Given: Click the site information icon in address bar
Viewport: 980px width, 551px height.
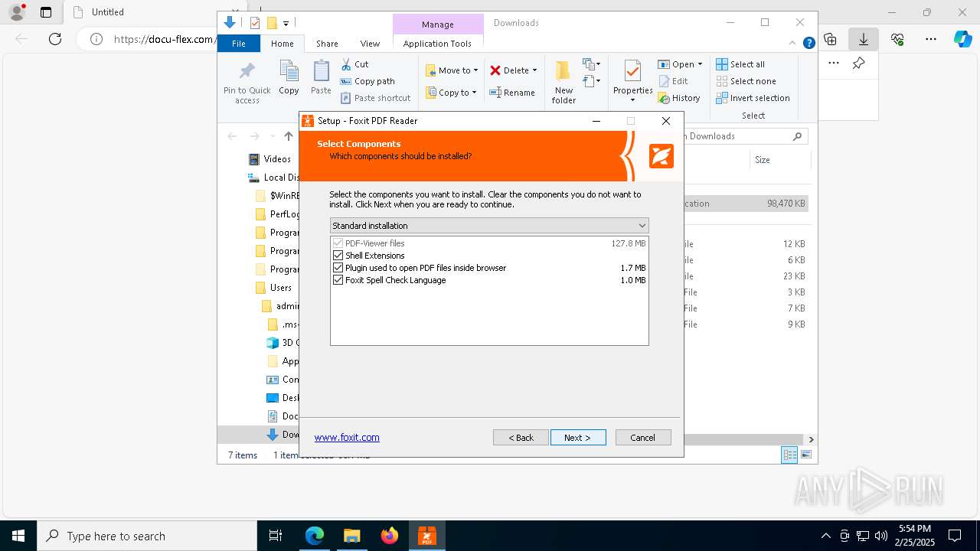Looking at the screenshot, I should [96, 39].
